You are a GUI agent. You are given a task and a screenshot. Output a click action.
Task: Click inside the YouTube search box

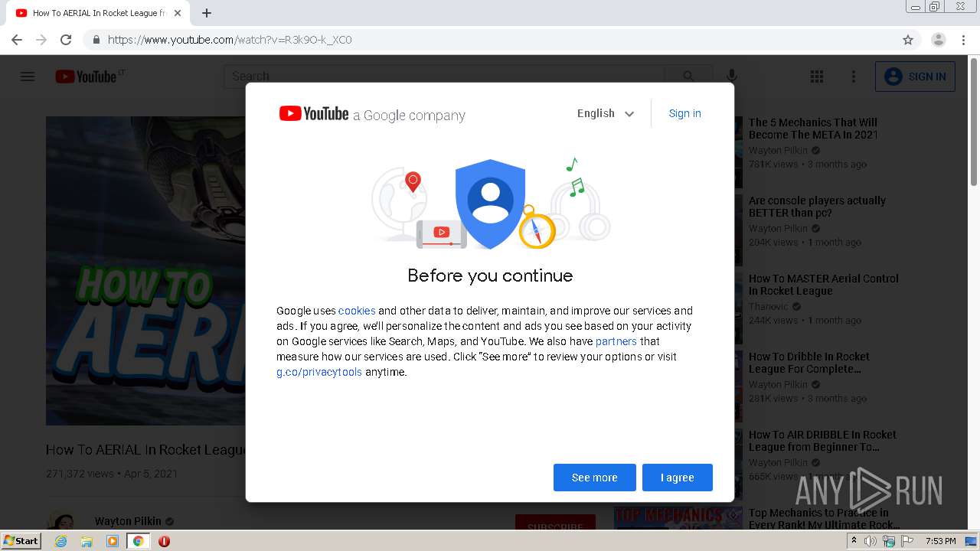[x=444, y=77]
